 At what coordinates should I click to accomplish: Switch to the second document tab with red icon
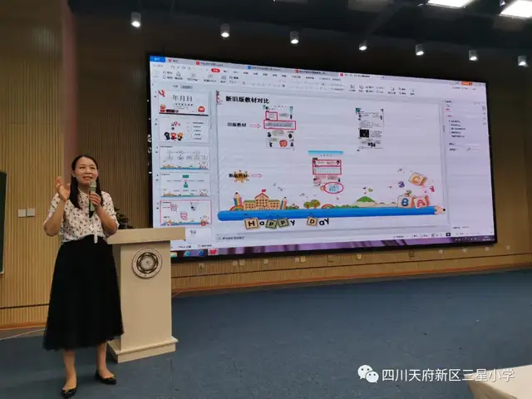coord(210,63)
